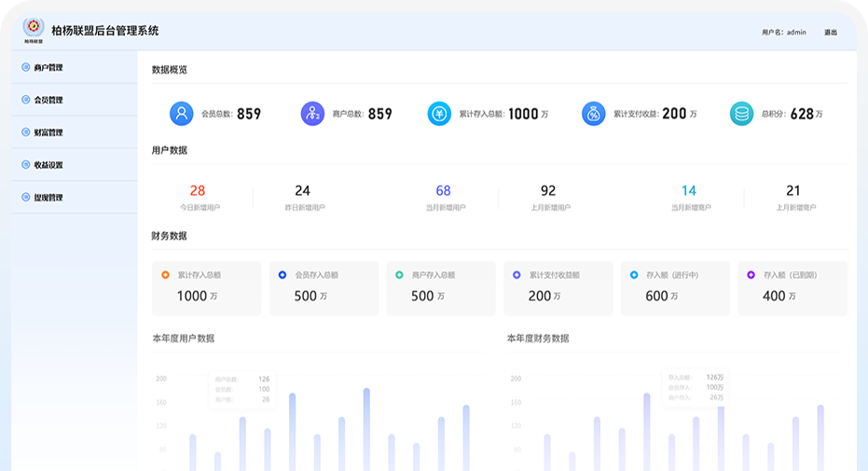The width and height of the screenshot is (868, 471).
Task: Click the money-bag 累计支付收益 icon
Action: point(593,114)
